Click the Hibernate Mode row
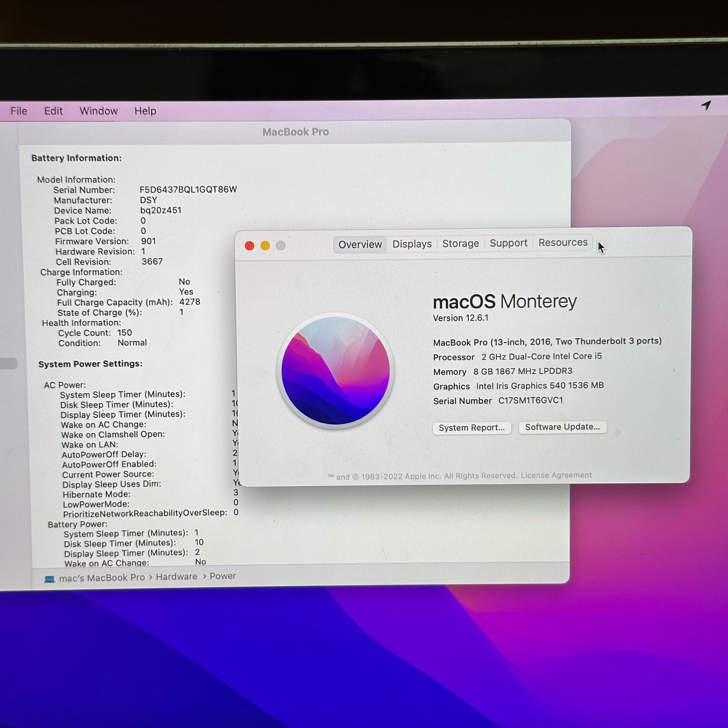The height and width of the screenshot is (728, 728). (151, 494)
